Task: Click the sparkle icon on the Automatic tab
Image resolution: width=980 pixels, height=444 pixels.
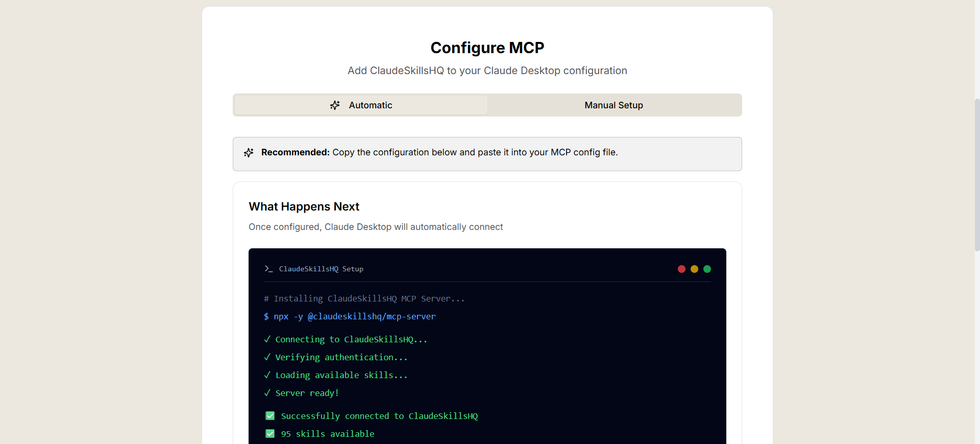Action: (x=335, y=105)
